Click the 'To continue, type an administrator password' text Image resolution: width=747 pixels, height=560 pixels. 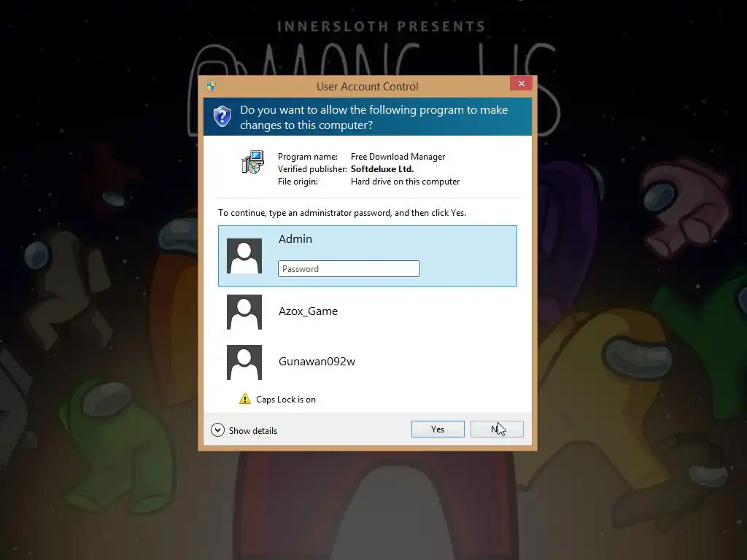point(342,213)
